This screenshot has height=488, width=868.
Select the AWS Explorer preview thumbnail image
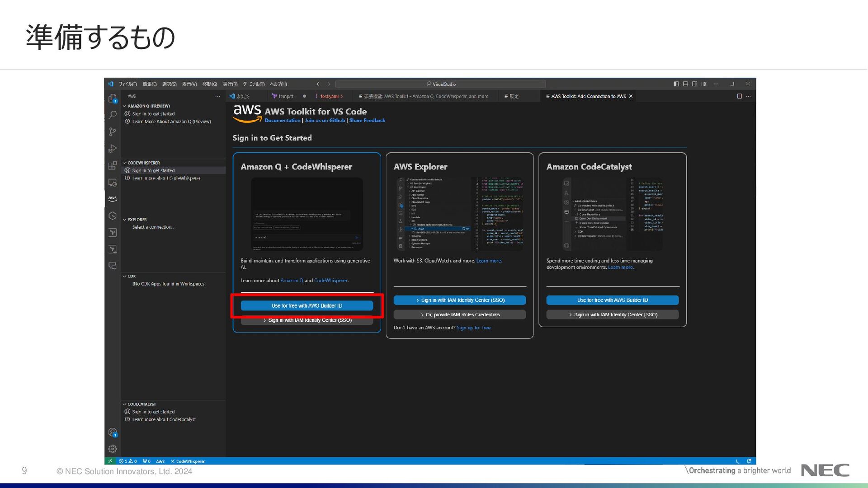460,214
